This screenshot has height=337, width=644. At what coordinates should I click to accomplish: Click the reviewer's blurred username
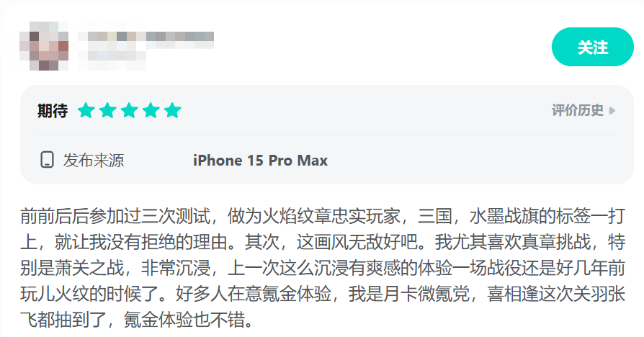pos(146,37)
